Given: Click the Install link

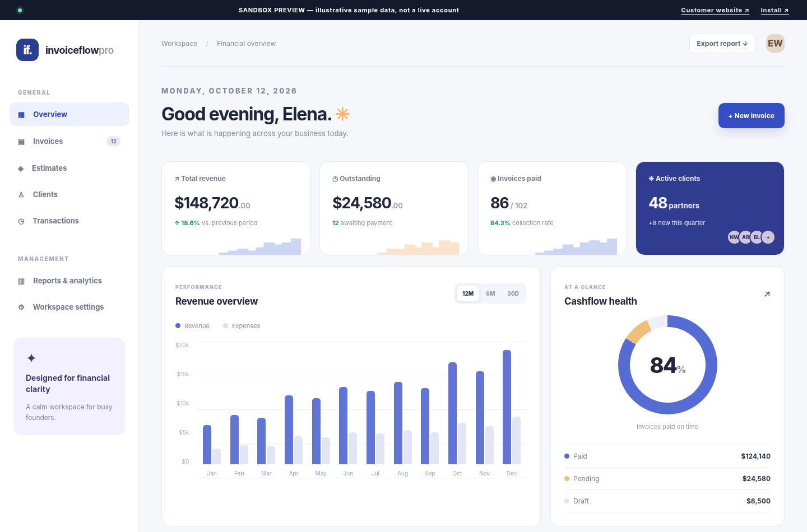Looking at the screenshot, I should 774,10.
